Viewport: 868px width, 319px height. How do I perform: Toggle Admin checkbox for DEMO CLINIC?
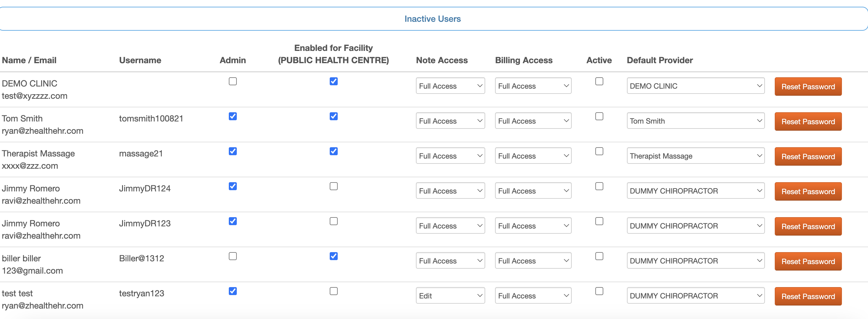point(232,82)
